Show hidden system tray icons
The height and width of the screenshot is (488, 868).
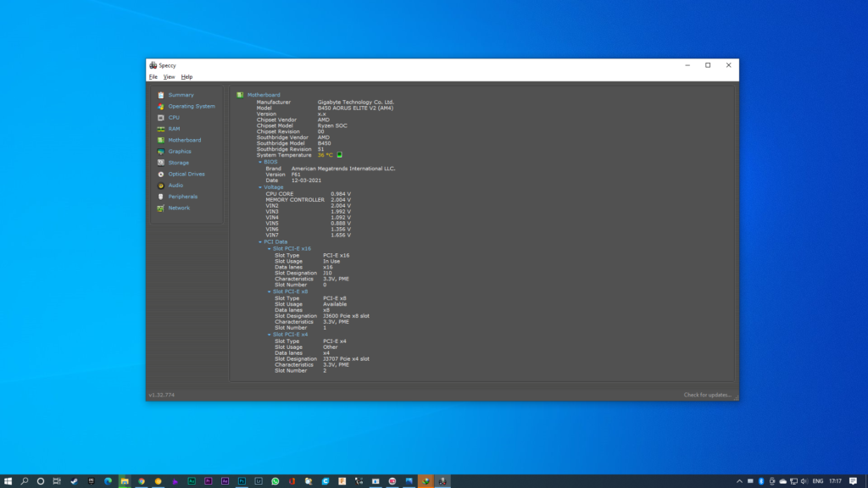739,481
